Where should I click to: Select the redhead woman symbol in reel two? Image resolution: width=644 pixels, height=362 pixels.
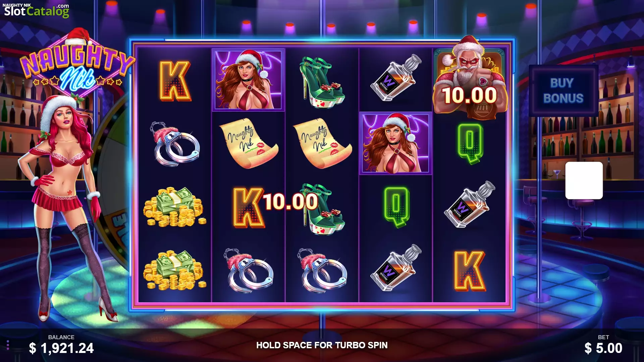point(248,80)
